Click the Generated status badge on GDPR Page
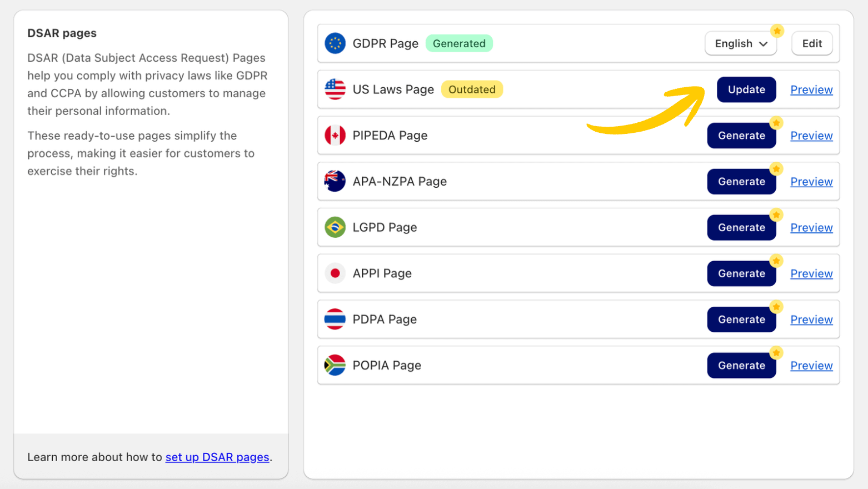The height and width of the screenshot is (489, 868). 459,43
